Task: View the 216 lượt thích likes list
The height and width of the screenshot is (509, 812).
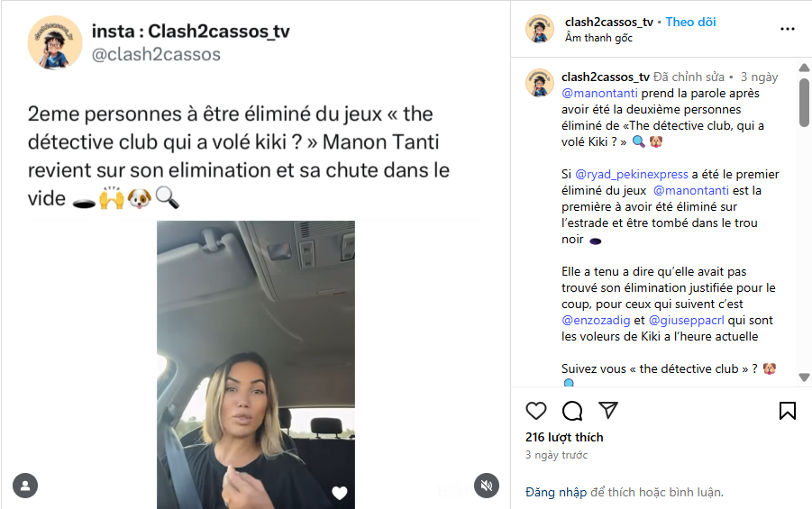Action: coord(564,437)
